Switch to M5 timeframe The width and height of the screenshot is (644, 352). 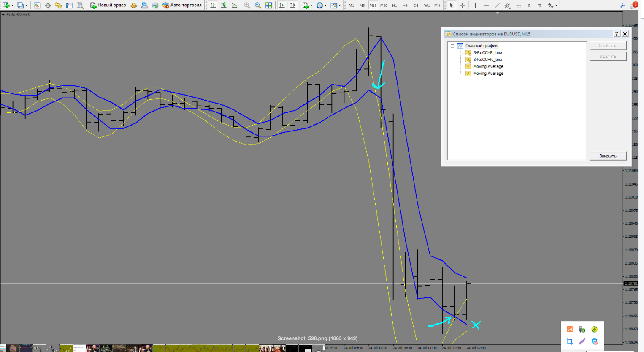362,5
